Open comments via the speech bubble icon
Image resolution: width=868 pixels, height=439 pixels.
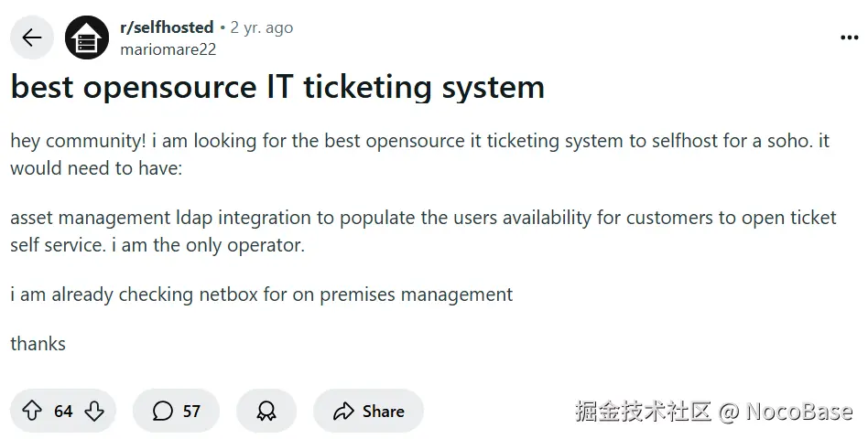tap(162, 411)
